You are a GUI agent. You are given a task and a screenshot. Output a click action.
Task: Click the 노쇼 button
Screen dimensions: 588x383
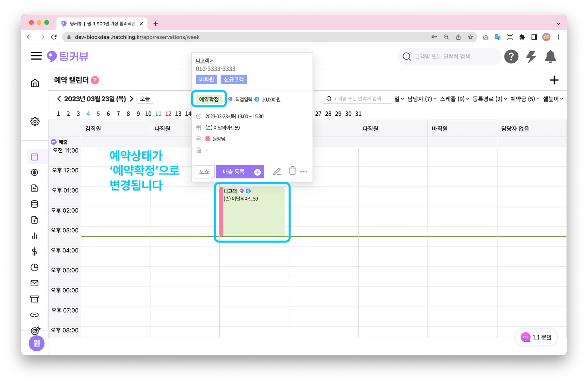(x=204, y=172)
